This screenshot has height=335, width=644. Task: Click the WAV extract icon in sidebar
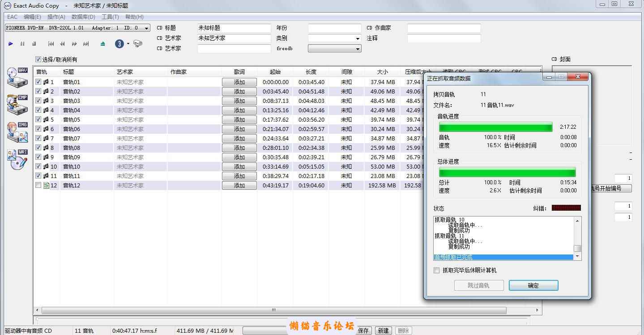pyautogui.click(x=17, y=78)
